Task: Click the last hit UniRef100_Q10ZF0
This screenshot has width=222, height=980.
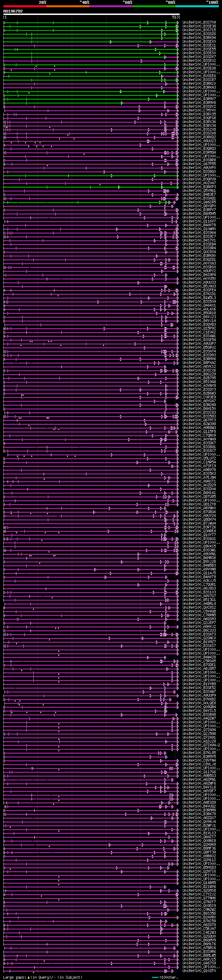Action: 199,971
